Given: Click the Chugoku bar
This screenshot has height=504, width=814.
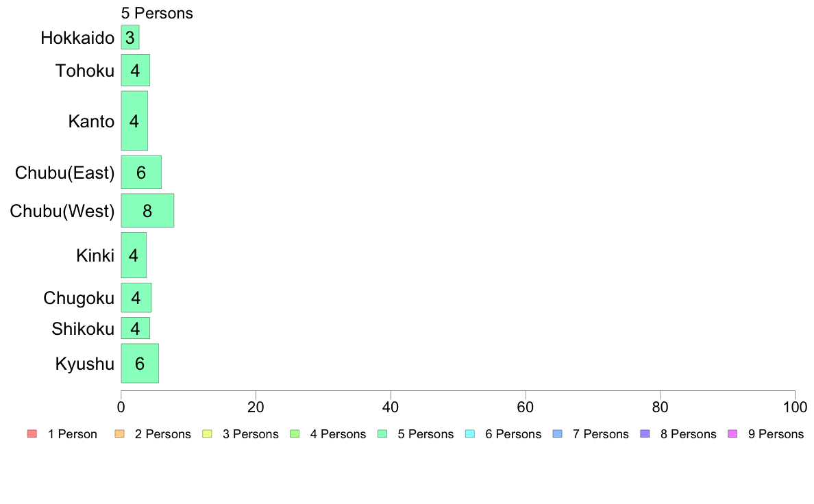Looking at the screenshot, I should 136,298.
